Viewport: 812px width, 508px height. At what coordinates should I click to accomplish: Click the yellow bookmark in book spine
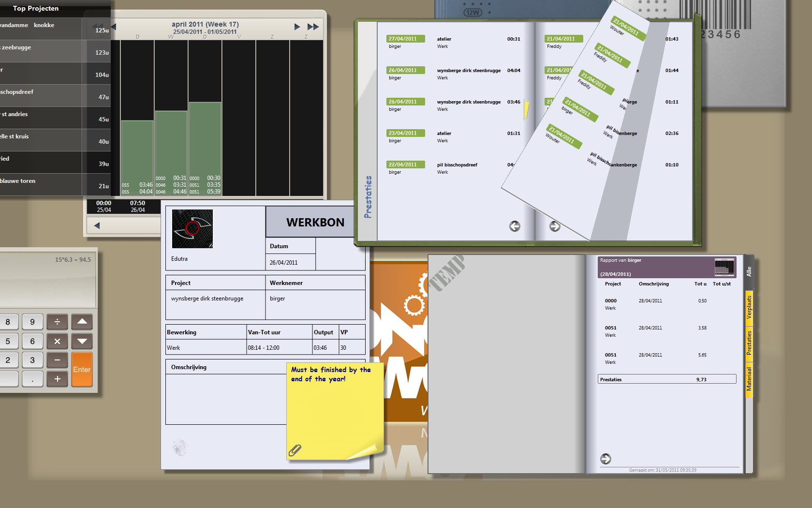click(x=526, y=110)
